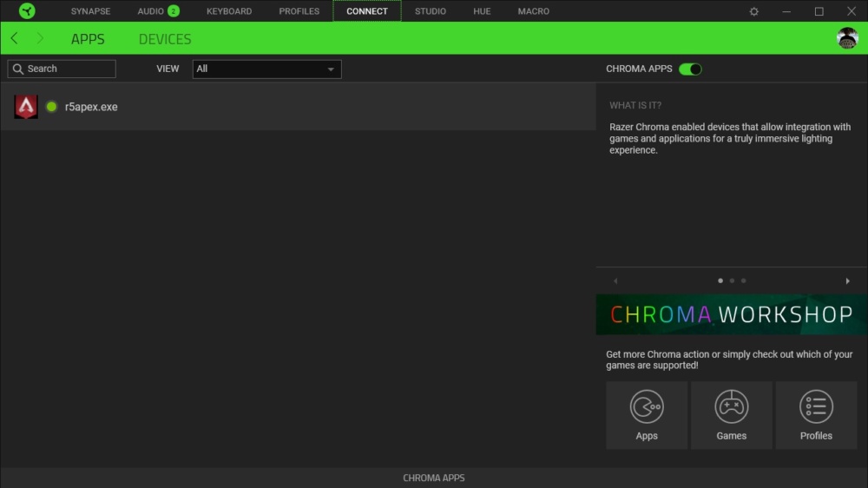Close the Razer Synapse window

coord(852,11)
